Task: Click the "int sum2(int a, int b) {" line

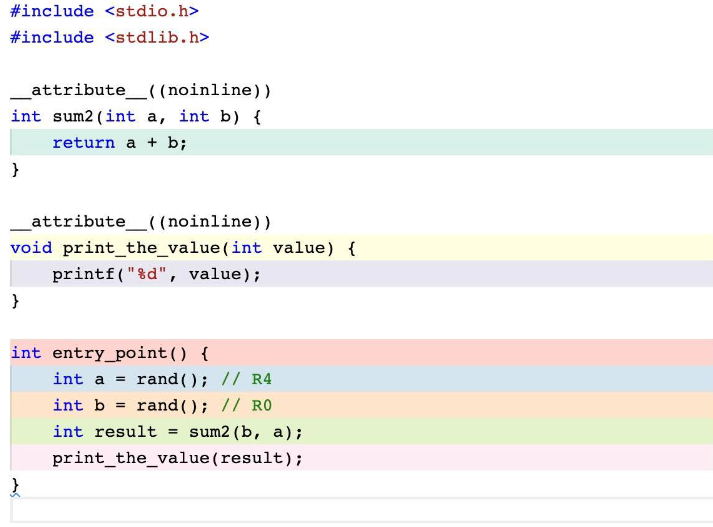Action: click(x=136, y=116)
